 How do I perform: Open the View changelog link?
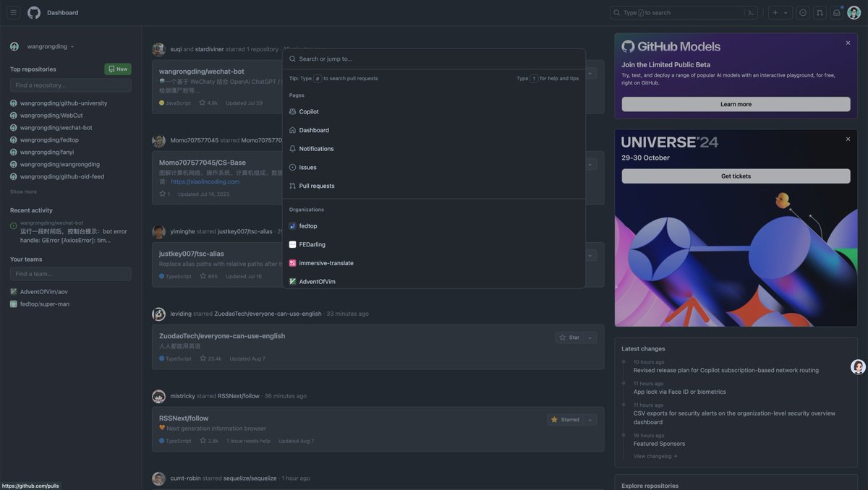pyautogui.click(x=655, y=456)
